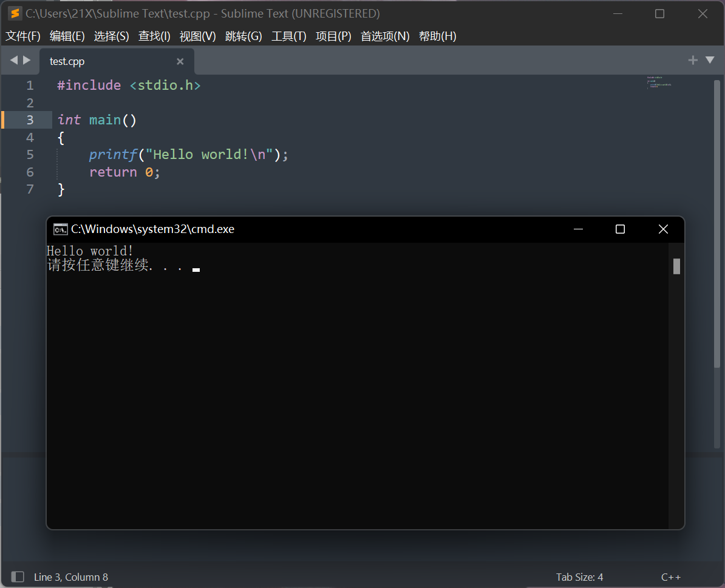Close the test.cpp tab
The height and width of the screenshot is (588, 725).
(180, 61)
